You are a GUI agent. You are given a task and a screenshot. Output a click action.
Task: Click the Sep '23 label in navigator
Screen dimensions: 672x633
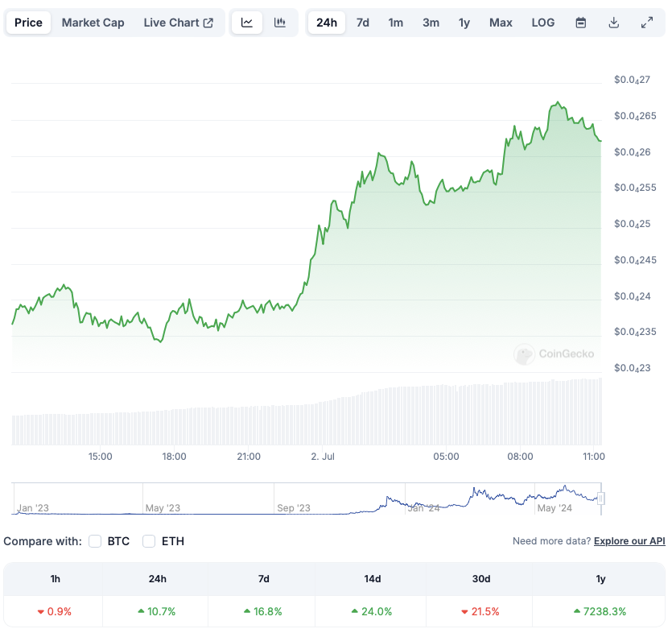294,508
